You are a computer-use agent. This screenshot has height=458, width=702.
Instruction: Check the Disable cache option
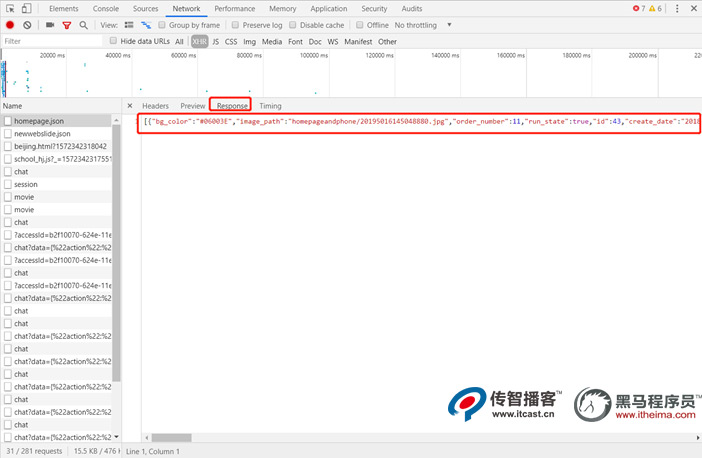point(294,25)
